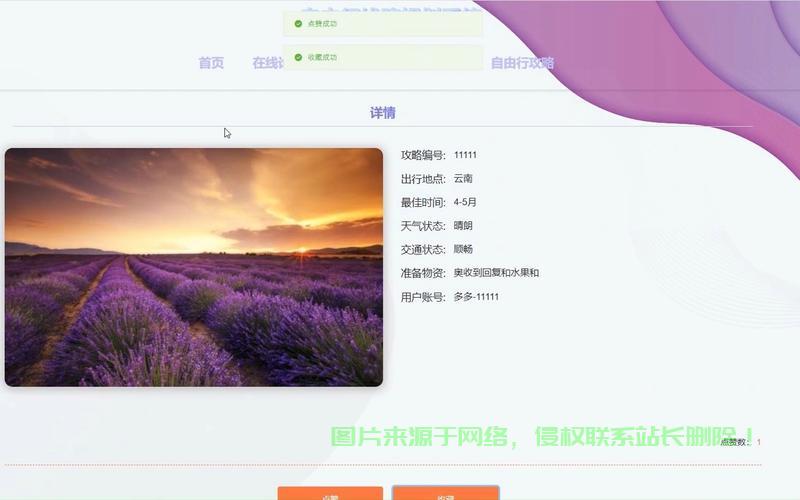Viewport: 800px width, 500px height.
Task: Click the 收藏成功 notification message
Action: [x=383, y=57]
